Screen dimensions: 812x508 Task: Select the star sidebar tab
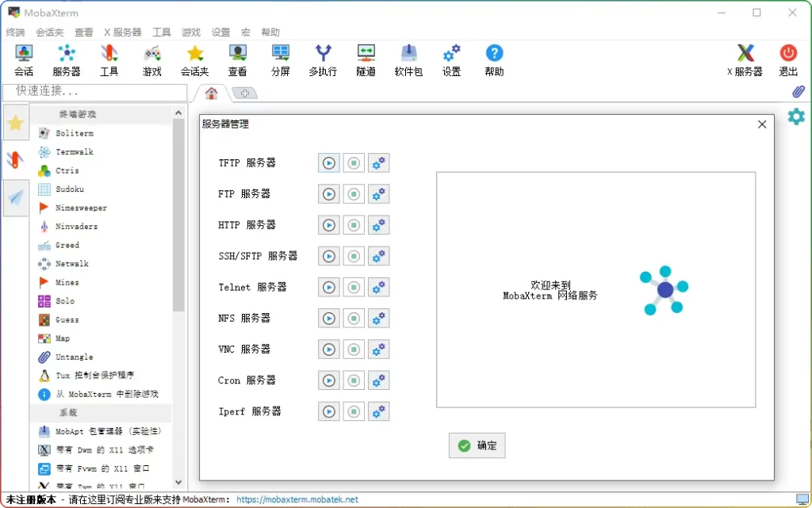tap(16, 123)
